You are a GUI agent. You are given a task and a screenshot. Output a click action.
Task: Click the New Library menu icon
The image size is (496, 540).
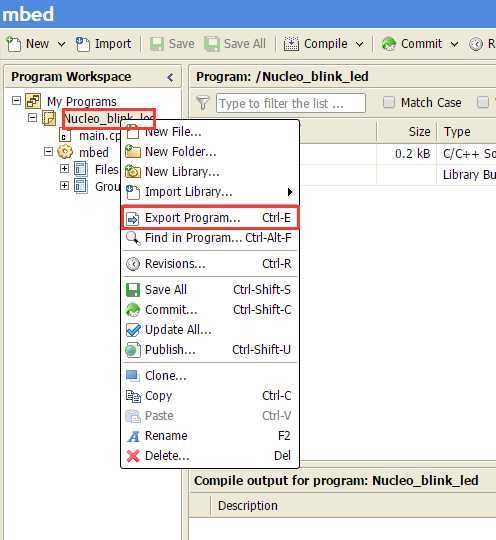[x=133, y=172]
